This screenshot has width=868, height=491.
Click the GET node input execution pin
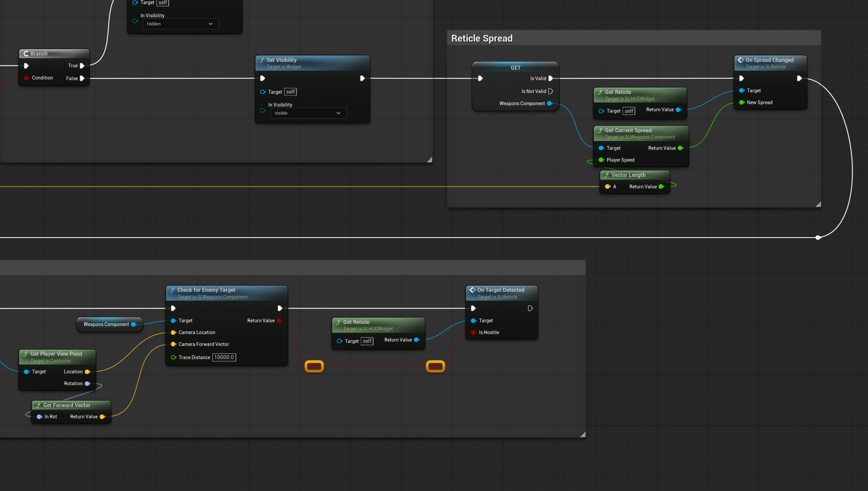[480, 78]
